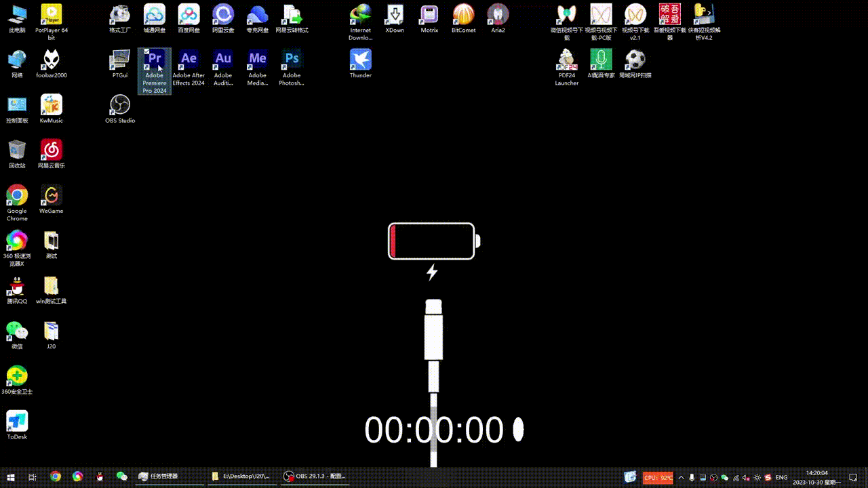This screenshot has width=868, height=488.
Task: Switch the ENG input language indicator
Action: [x=781, y=477]
